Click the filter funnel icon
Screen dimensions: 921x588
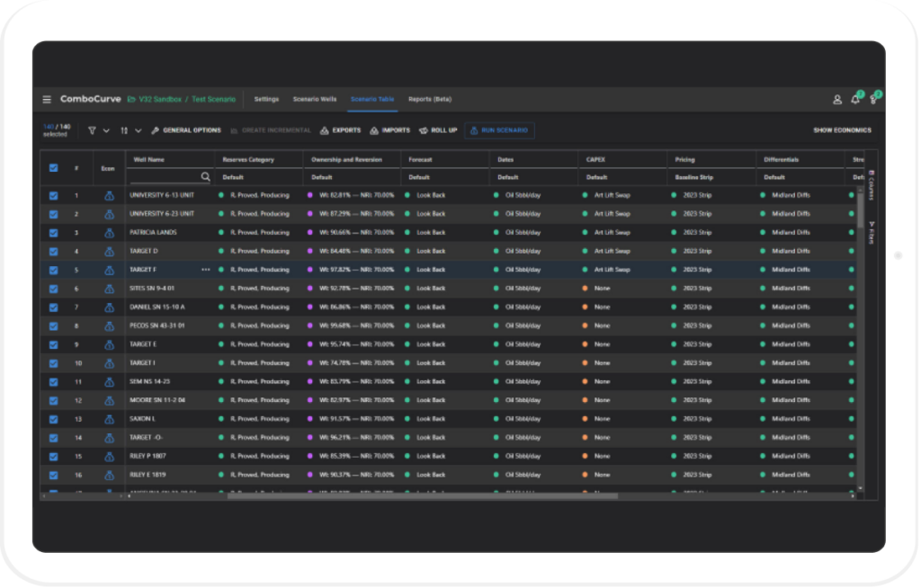click(x=93, y=130)
